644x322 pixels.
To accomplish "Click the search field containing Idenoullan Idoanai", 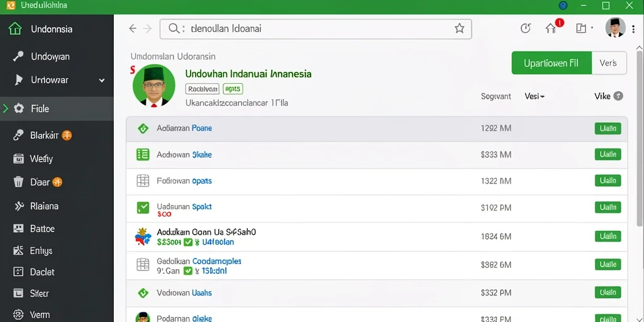I will (x=316, y=29).
